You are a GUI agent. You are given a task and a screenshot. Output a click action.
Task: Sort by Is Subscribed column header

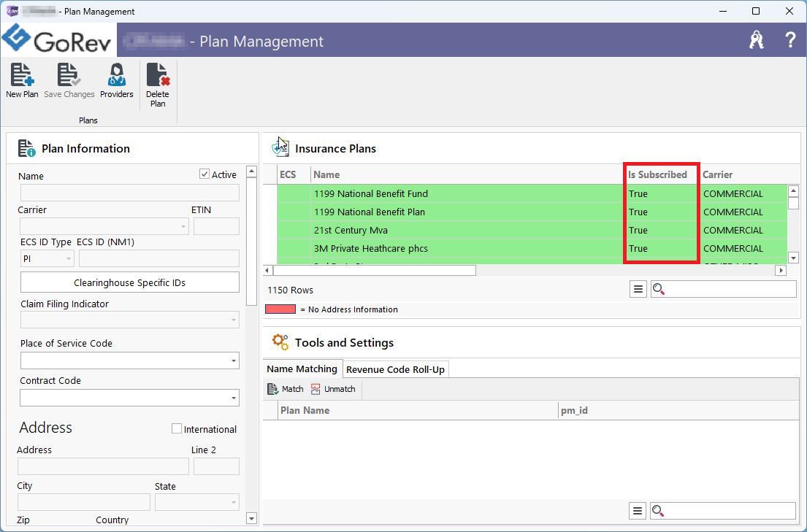[662, 174]
